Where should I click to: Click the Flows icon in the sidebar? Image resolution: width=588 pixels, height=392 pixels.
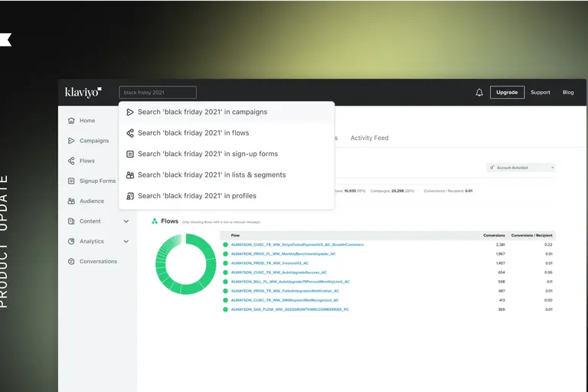(71, 161)
